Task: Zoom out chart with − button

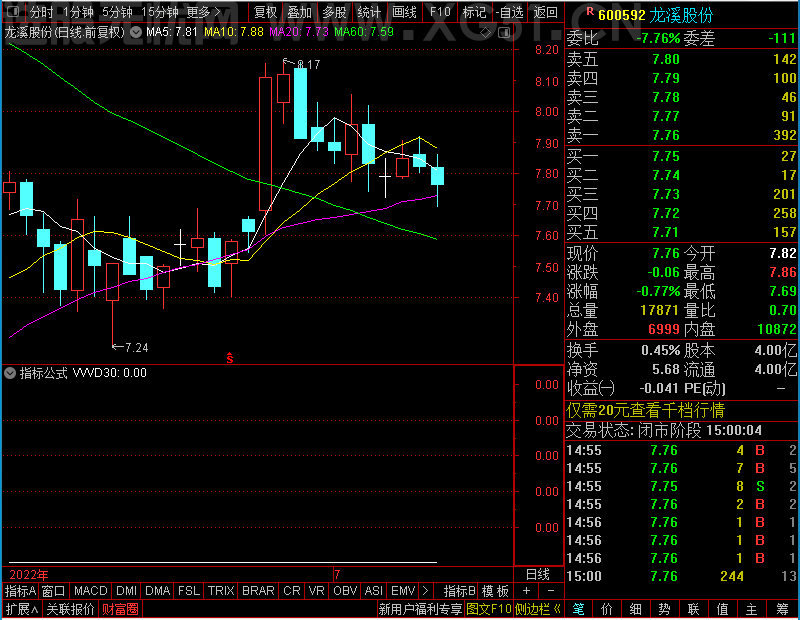Action: [551, 591]
